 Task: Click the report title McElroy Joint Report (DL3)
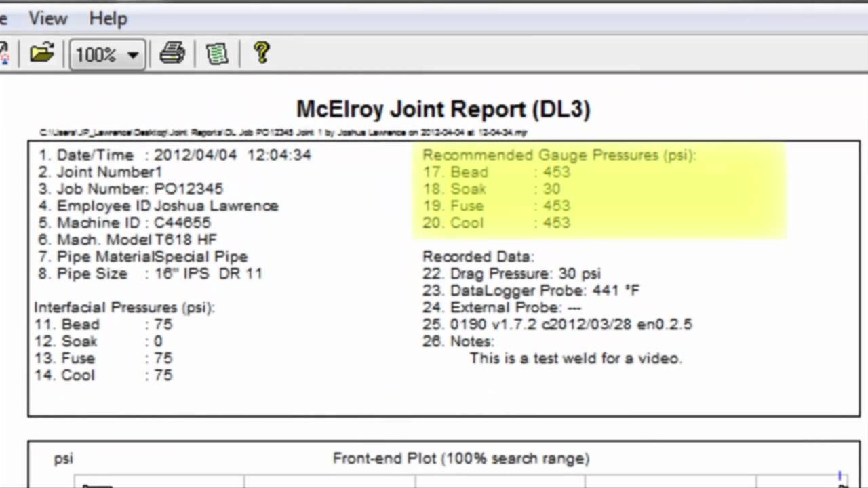pyautogui.click(x=443, y=109)
